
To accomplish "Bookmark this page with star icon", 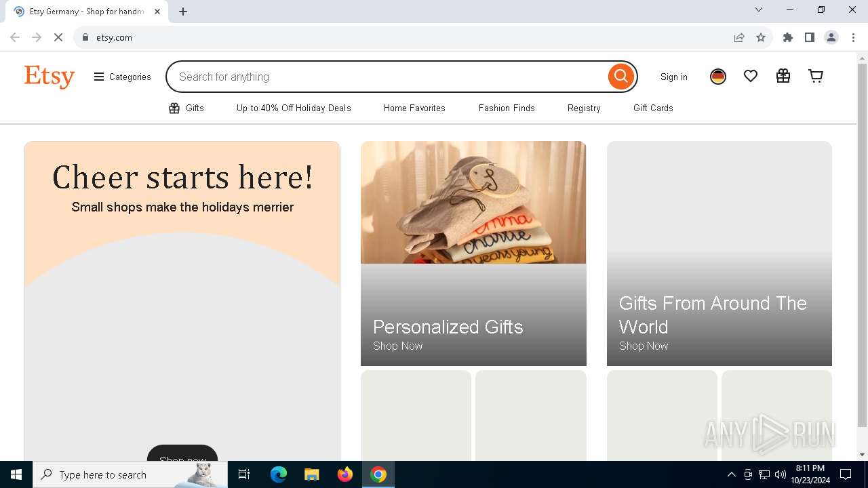I will 761,37.
